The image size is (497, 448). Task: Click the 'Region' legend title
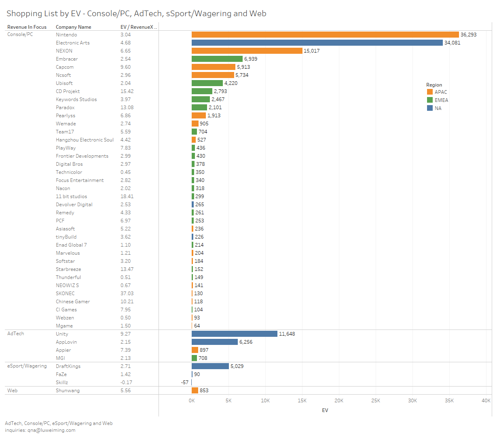434,85
